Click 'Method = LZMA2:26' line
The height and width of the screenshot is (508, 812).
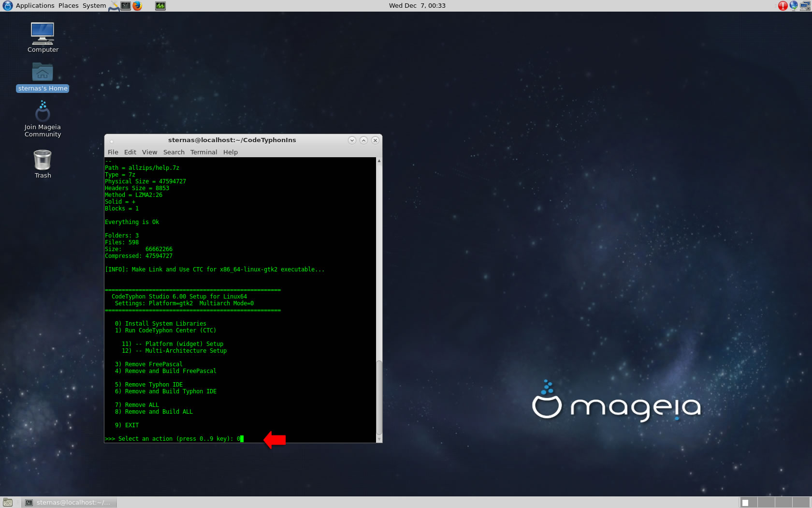(133, 195)
